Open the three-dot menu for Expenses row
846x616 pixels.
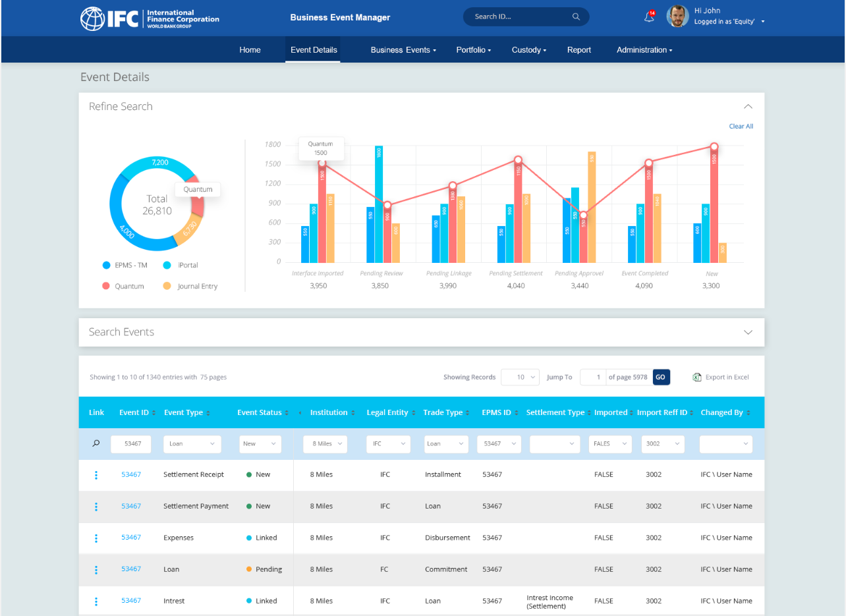click(x=96, y=538)
